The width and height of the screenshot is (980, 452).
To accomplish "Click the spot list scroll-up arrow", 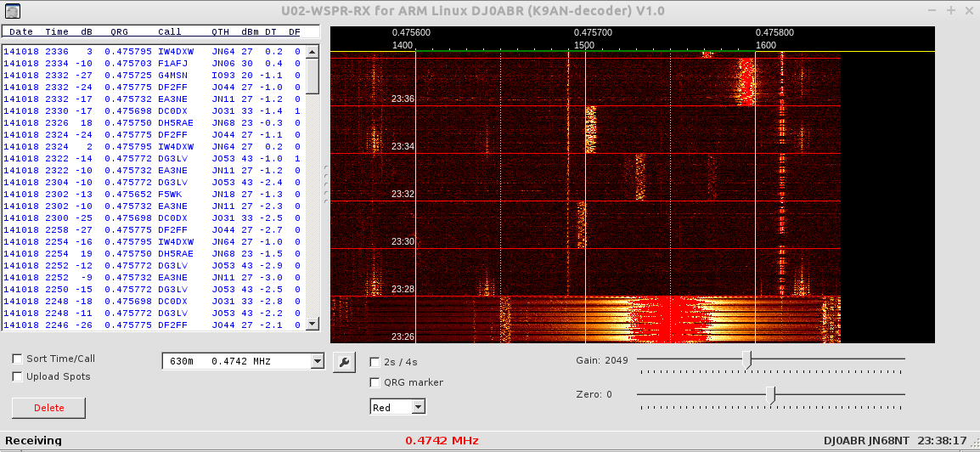I will click(x=313, y=51).
